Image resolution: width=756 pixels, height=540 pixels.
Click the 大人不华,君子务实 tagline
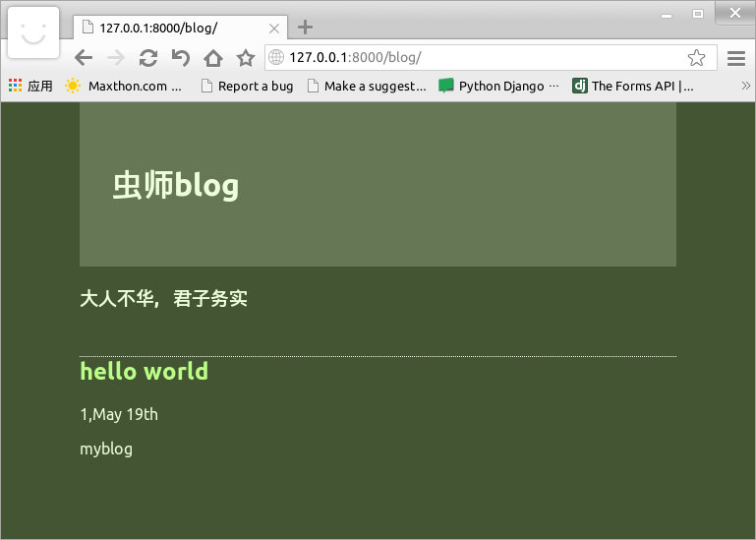click(163, 298)
